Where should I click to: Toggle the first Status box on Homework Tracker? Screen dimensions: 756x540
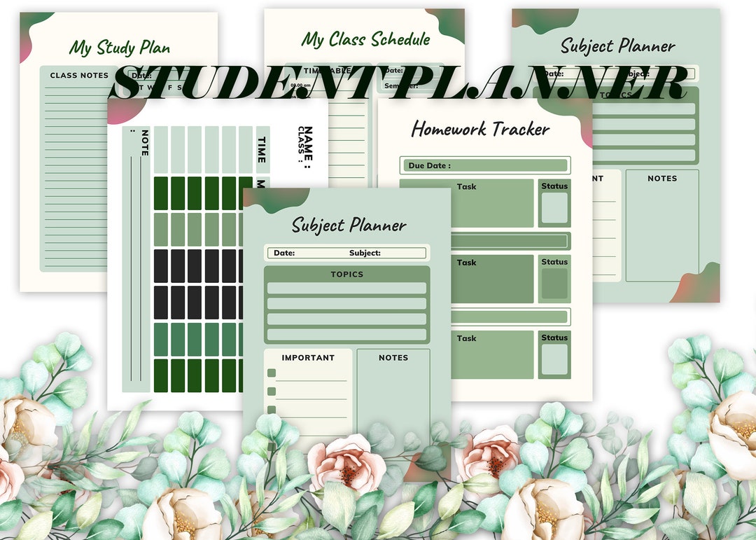(x=554, y=207)
